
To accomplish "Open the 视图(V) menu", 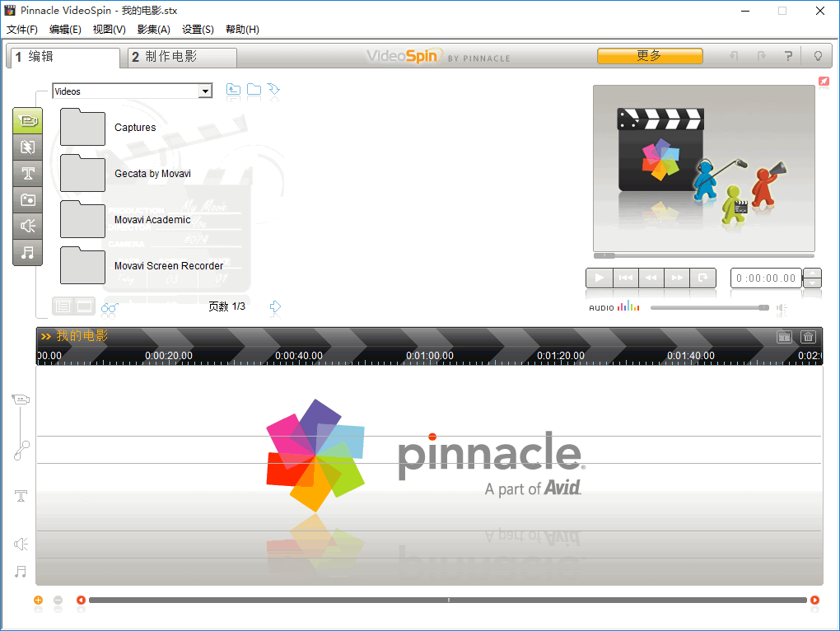I will pos(110,30).
